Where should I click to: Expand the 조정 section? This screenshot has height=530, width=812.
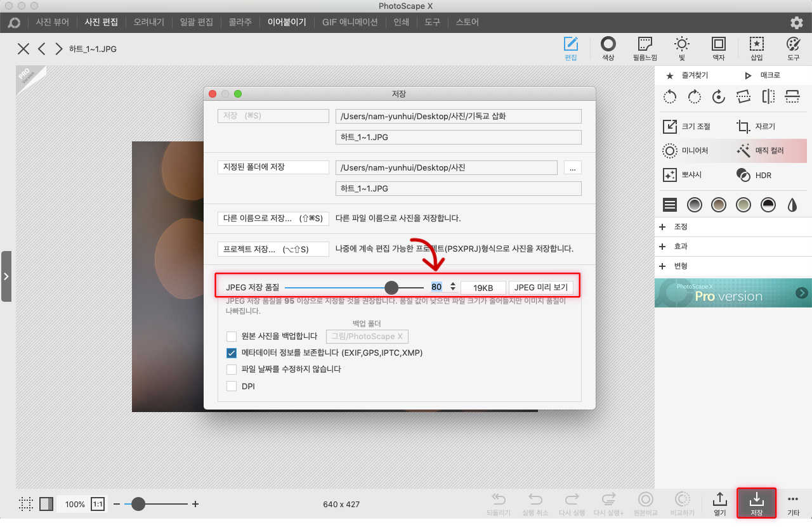click(x=733, y=227)
